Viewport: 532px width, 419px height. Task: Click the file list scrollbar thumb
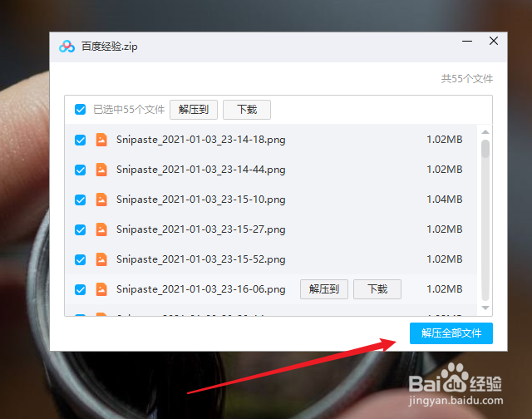[x=485, y=149]
